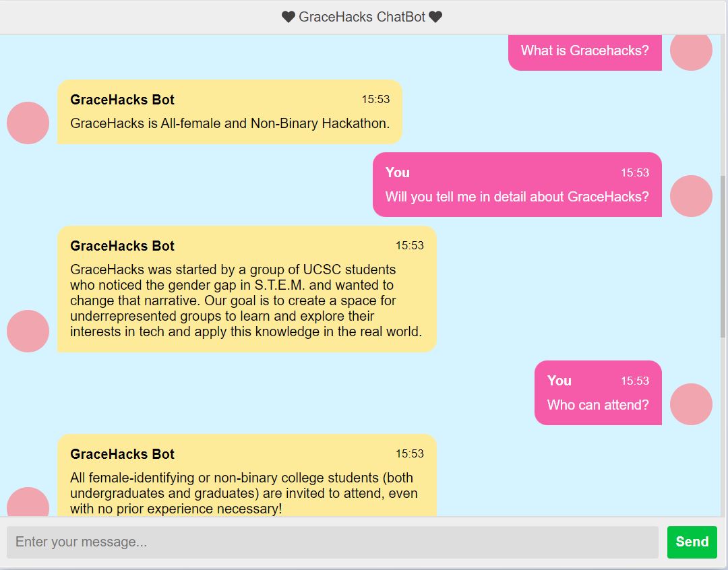Click bot avatar beside 'All-female and Non-Binary Hackathon' reply
The height and width of the screenshot is (570, 728).
click(x=28, y=123)
